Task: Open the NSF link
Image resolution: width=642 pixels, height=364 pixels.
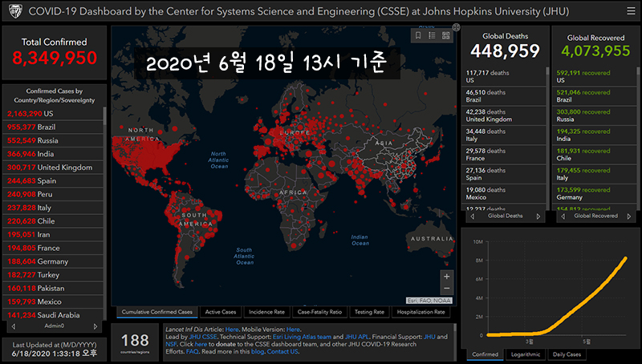Action: [171, 344]
